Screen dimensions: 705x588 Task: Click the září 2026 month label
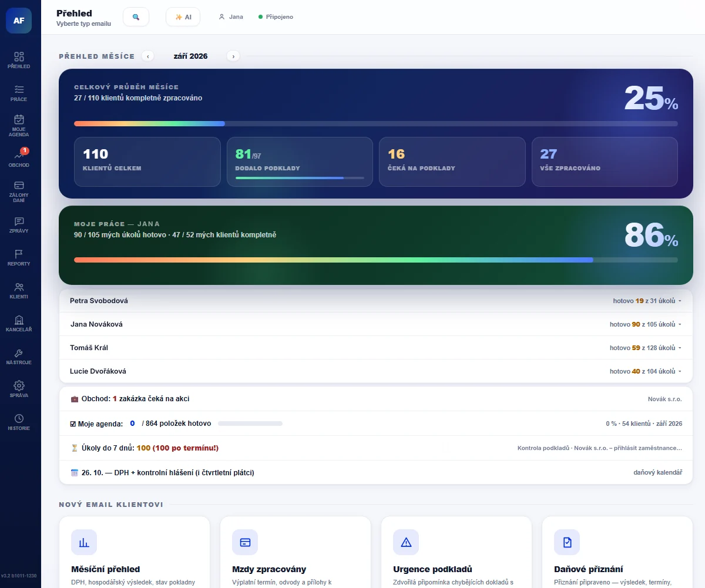click(190, 56)
